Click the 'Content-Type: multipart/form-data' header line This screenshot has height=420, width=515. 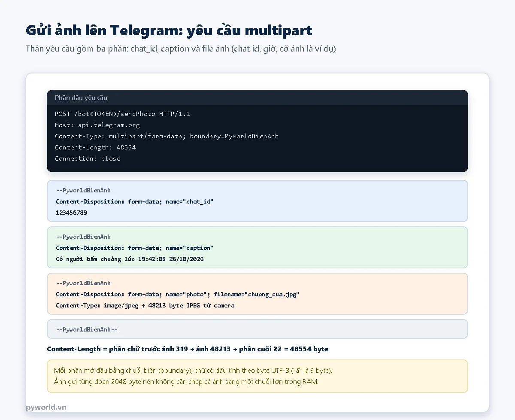point(167,136)
